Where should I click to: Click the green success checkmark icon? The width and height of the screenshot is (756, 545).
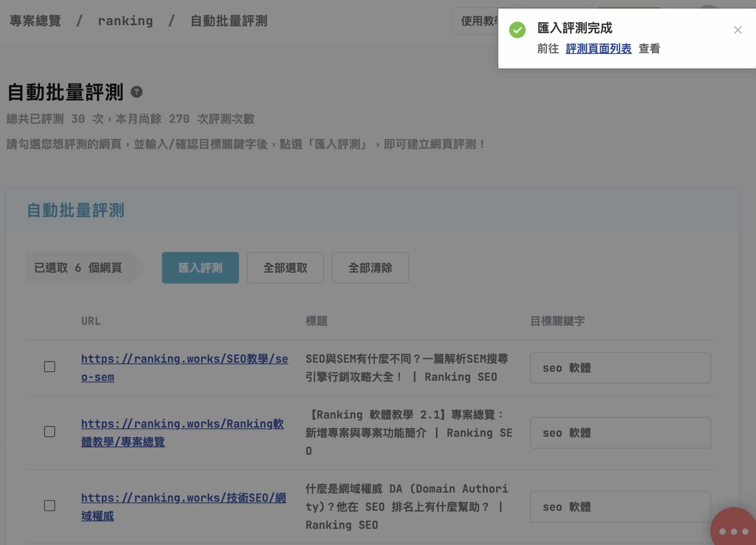(x=517, y=30)
